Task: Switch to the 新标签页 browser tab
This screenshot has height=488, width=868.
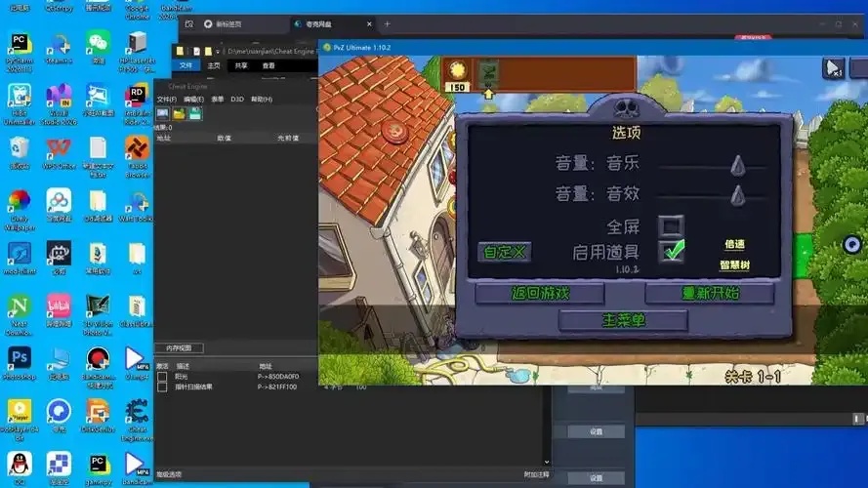Action: coord(229,24)
